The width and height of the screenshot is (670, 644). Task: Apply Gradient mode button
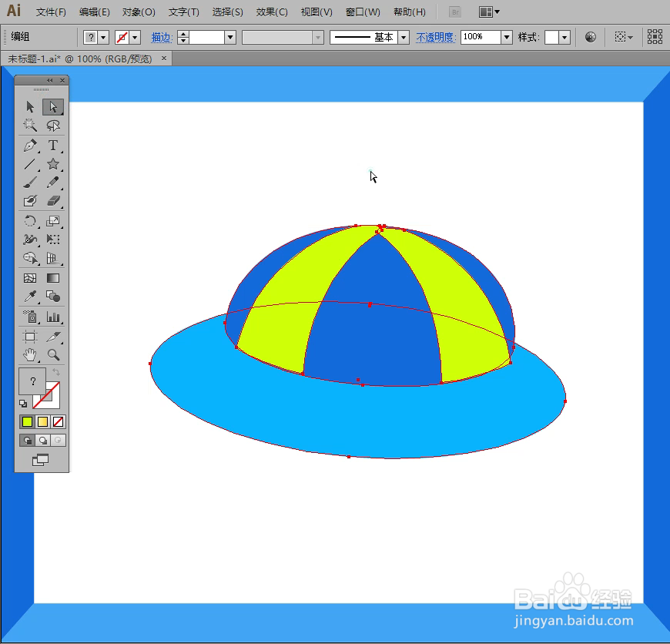click(x=42, y=422)
